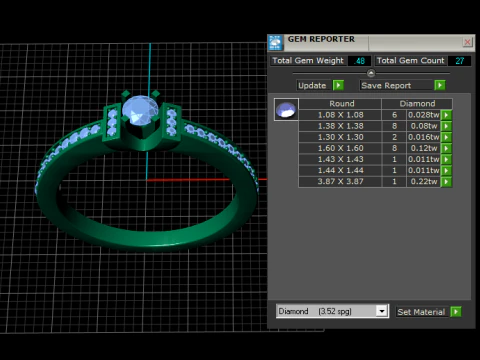480x360 pixels.
Task: Click the Gem Reporter logo icon
Action: 275,43
